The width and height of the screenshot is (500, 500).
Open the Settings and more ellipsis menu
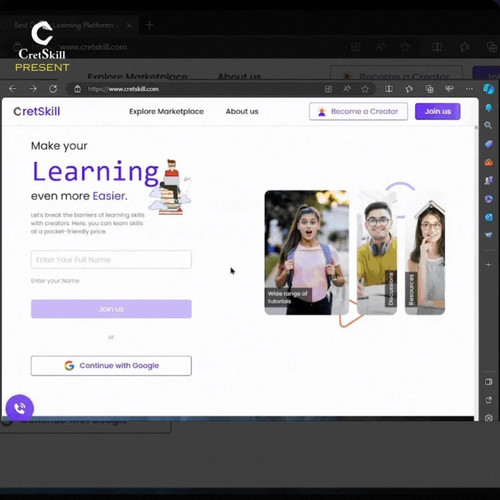point(469,89)
